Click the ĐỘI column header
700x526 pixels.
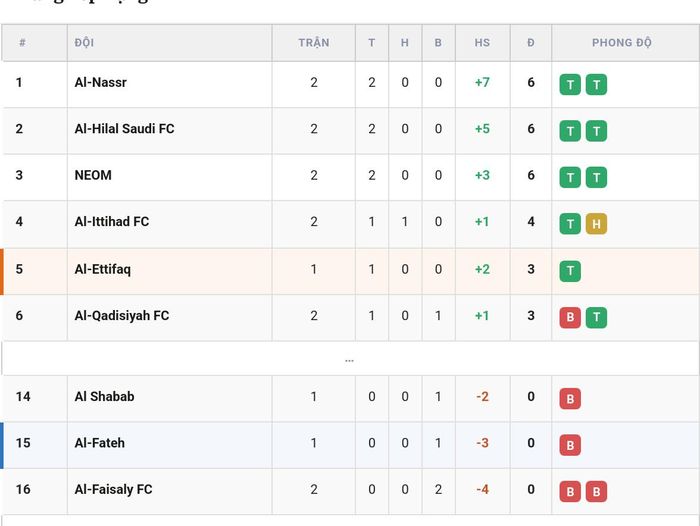pyautogui.click(x=84, y=43)
